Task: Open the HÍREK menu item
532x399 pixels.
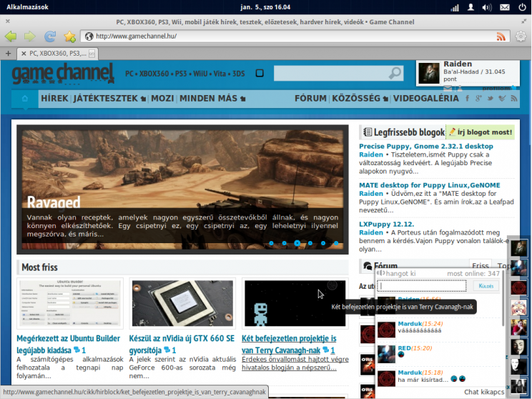Action: pos(54,99)
